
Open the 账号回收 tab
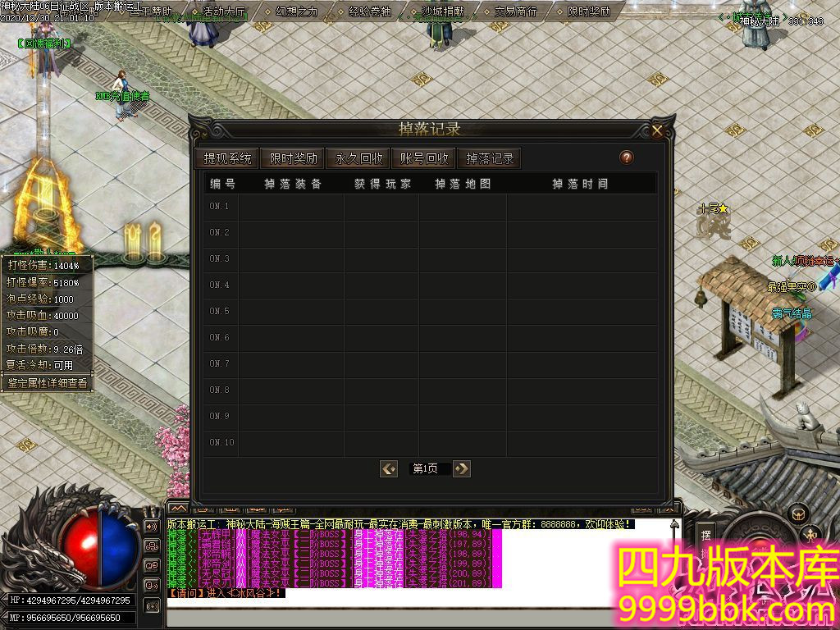point(424,158)
